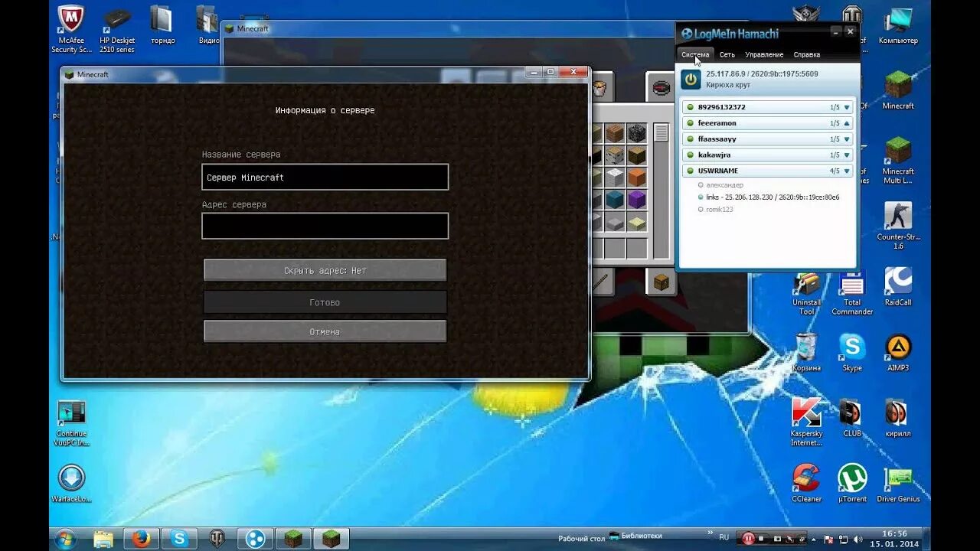Click the Hamachi power button
This screenshot has height=551, width=980.
(691, 79)
